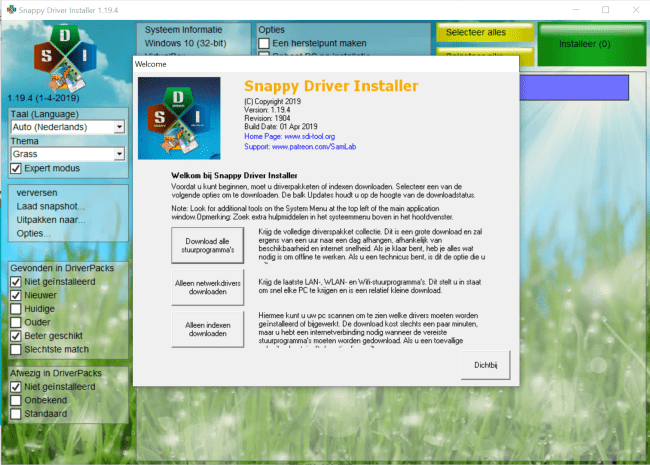Click the green 'Installeer (0)' button
650x465 pixels.
click(592, 44)
